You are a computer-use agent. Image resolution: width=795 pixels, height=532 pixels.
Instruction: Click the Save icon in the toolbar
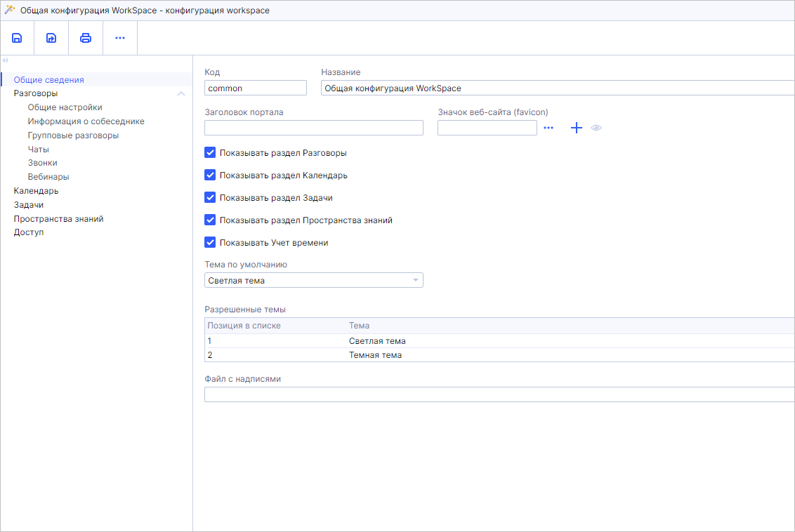[x=17, y=38]
